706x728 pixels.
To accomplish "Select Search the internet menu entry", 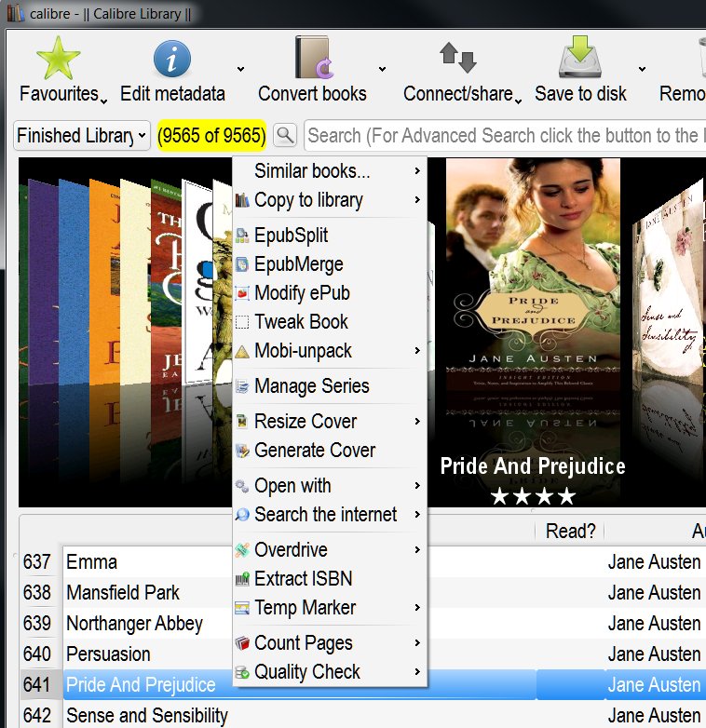I will (x=330, y=515).
